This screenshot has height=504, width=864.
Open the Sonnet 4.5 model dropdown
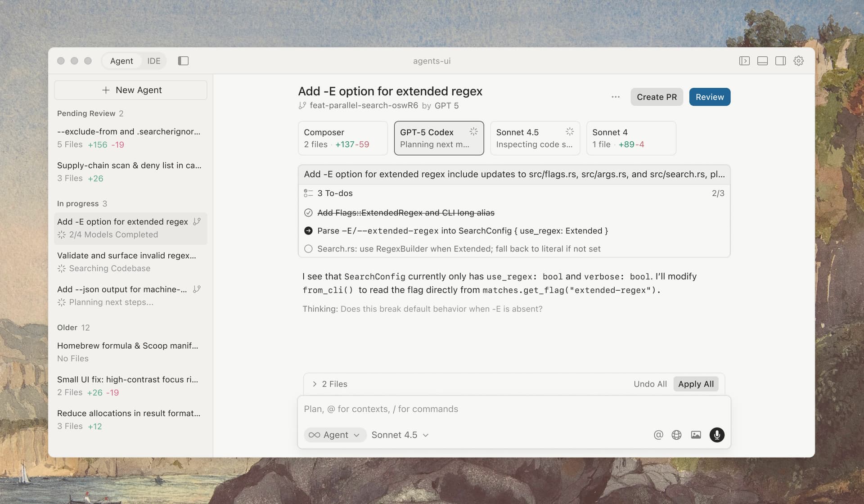point(399,435)
